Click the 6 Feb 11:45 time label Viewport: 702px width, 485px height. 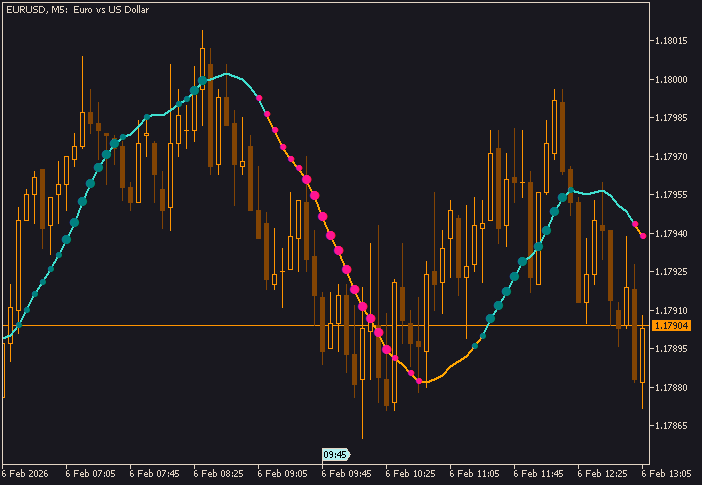tap(538, 474)
